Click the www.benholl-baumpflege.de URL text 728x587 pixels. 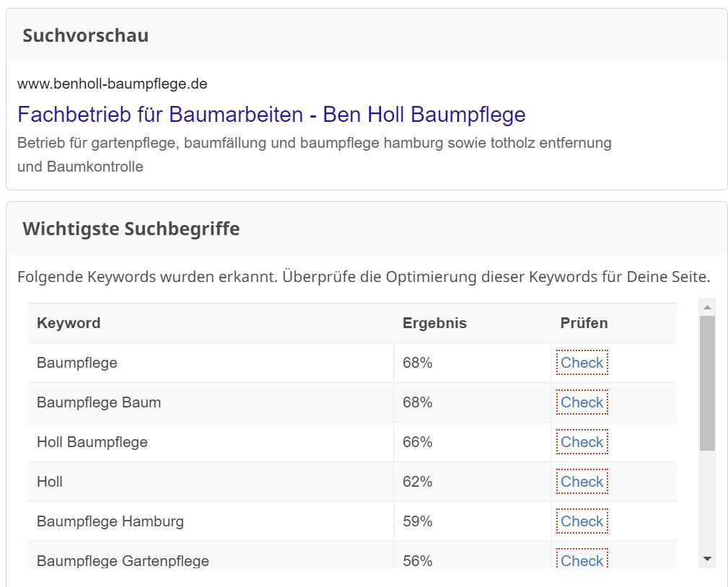pos(113,84)
